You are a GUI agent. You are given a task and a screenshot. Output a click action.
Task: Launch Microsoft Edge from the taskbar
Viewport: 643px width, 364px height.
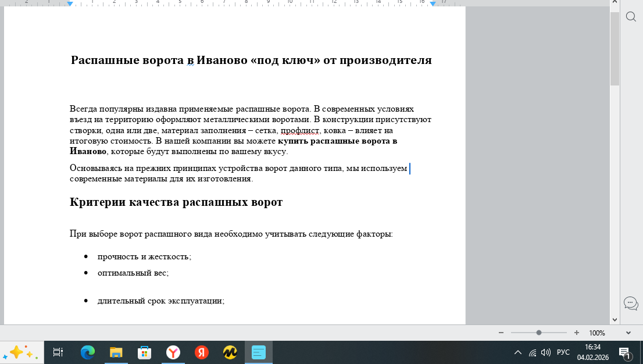click(87, 352)
